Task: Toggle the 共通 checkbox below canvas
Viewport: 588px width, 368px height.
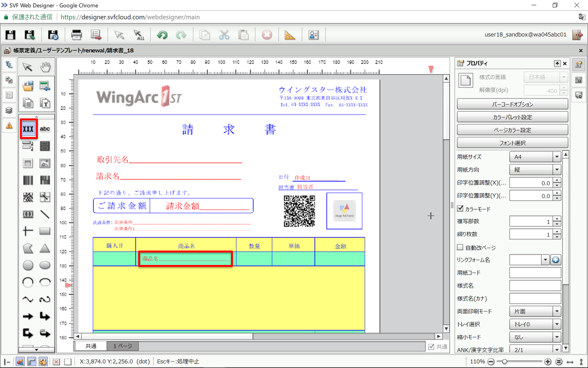Action: (x=431, y=347)
